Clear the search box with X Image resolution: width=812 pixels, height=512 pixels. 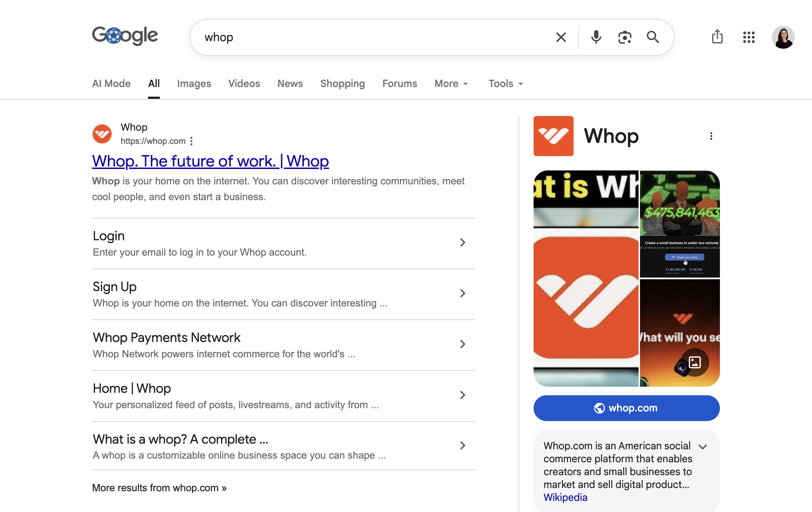[x=561, y=37]
